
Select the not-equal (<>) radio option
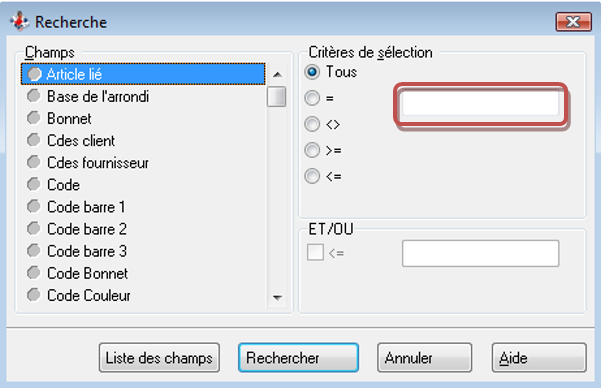click(x=312, y=124)
